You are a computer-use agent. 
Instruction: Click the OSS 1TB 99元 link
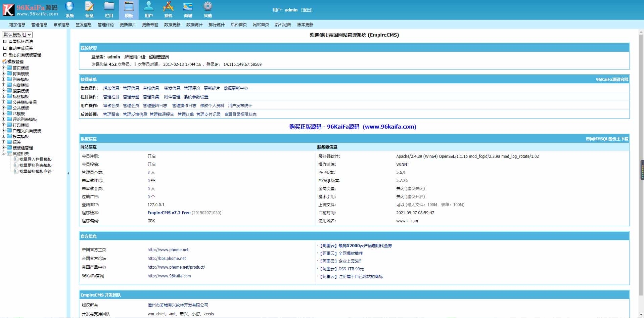351,269
